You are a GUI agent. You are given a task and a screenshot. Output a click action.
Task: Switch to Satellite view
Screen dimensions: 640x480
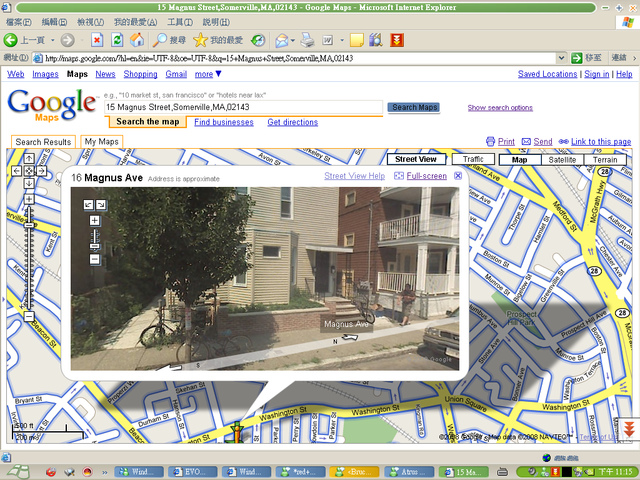[x=562, y=160]
